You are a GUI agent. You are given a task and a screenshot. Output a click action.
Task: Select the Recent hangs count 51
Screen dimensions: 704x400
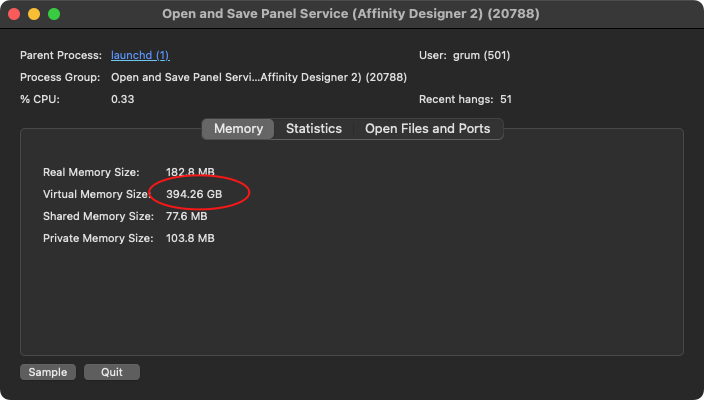point(506,99)
